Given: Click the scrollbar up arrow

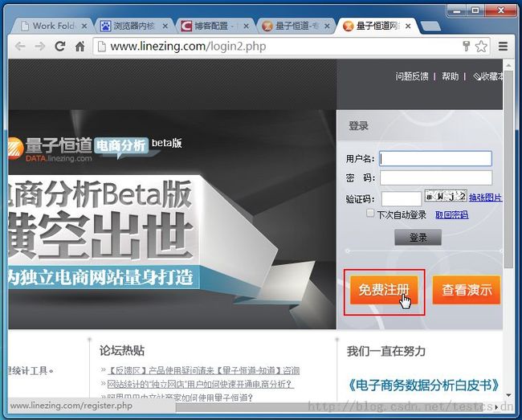Looking at the screenshot, I should click(x=508, y=65).
